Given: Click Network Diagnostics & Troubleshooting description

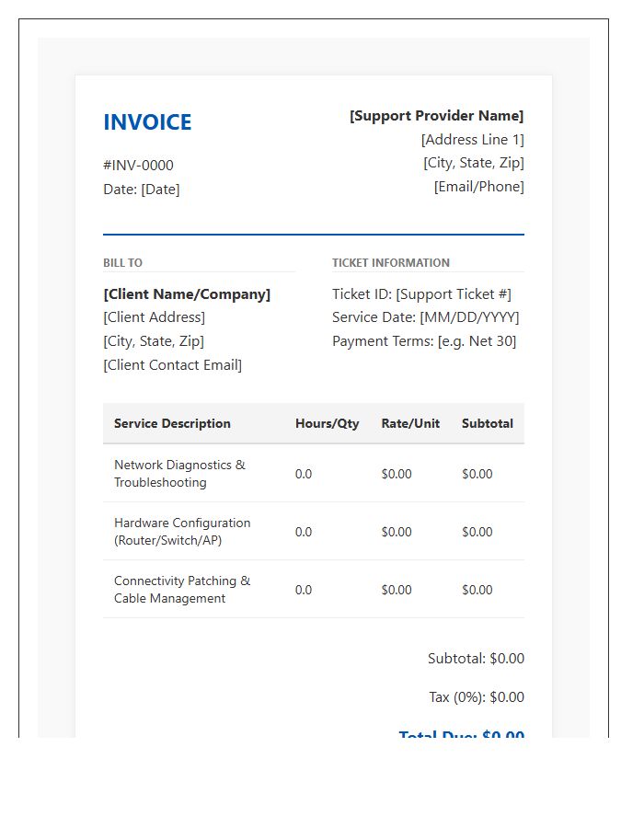Looking at the screenshot, I should pos(179,474).
